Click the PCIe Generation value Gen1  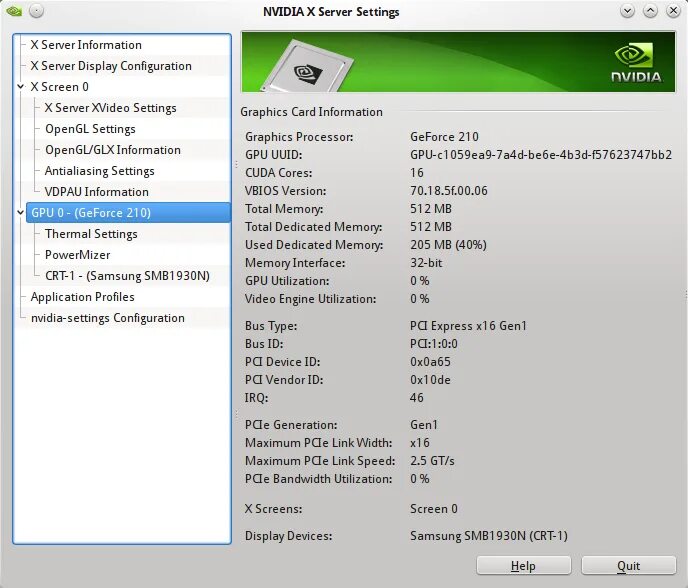424,425
